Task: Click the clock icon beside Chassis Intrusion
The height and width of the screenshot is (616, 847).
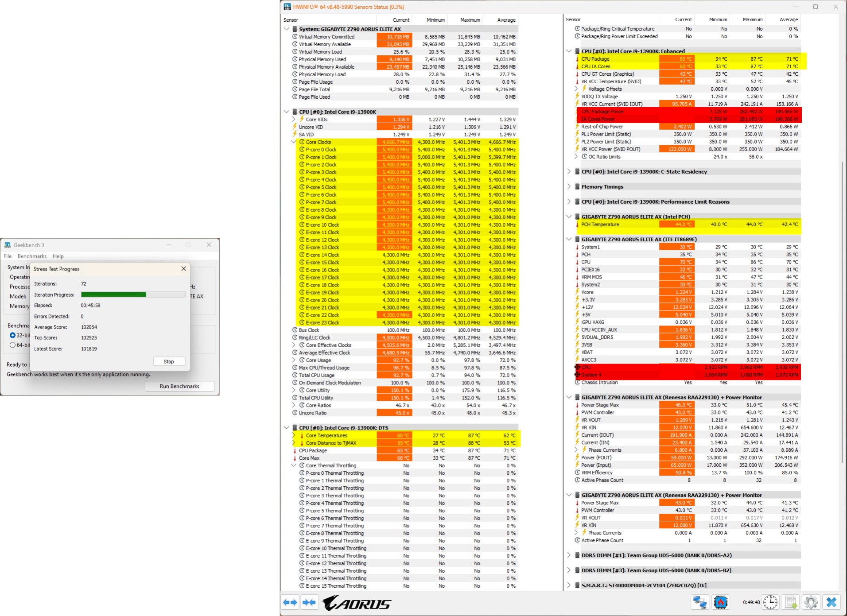Action: 577,382
